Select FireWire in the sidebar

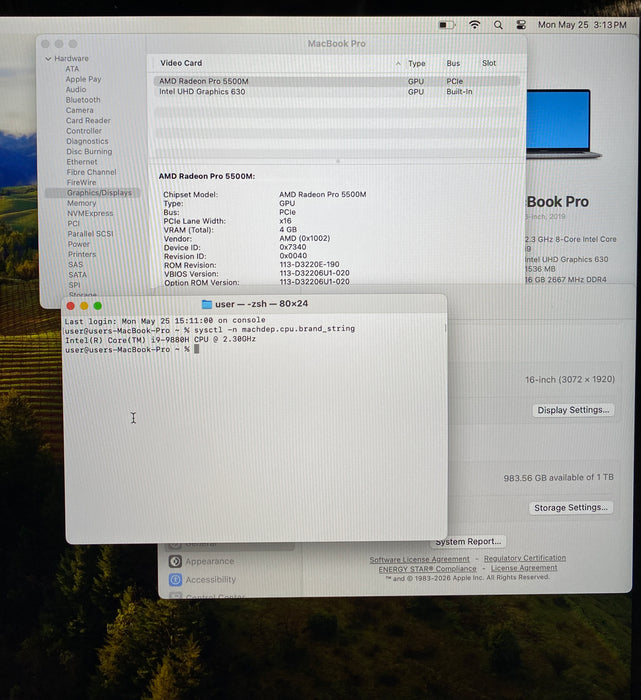pos(81,182)
